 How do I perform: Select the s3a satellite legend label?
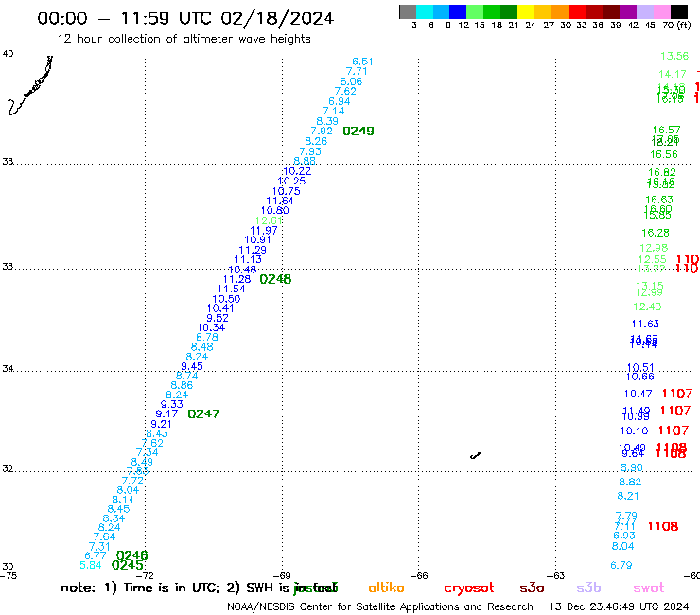532,588
